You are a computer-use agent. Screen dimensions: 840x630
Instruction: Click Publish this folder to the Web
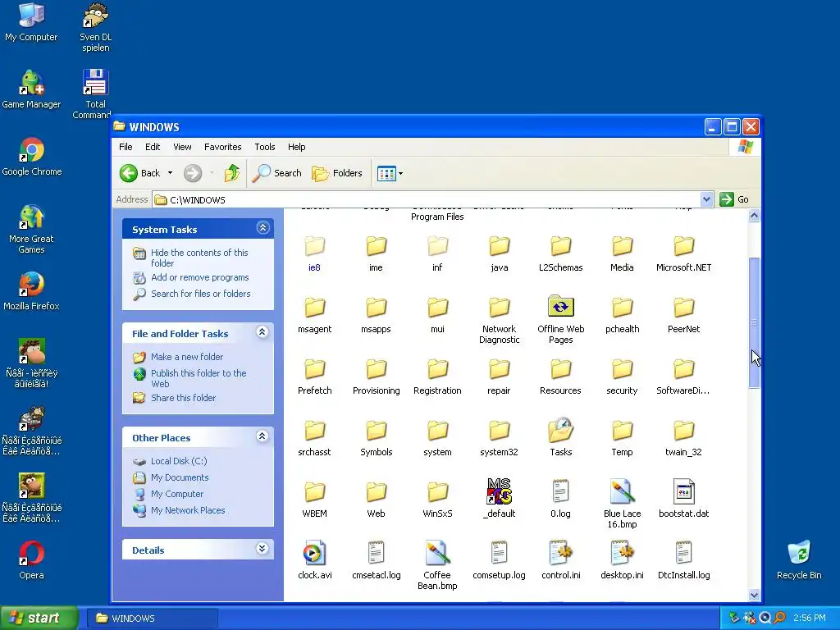(199, 378)
